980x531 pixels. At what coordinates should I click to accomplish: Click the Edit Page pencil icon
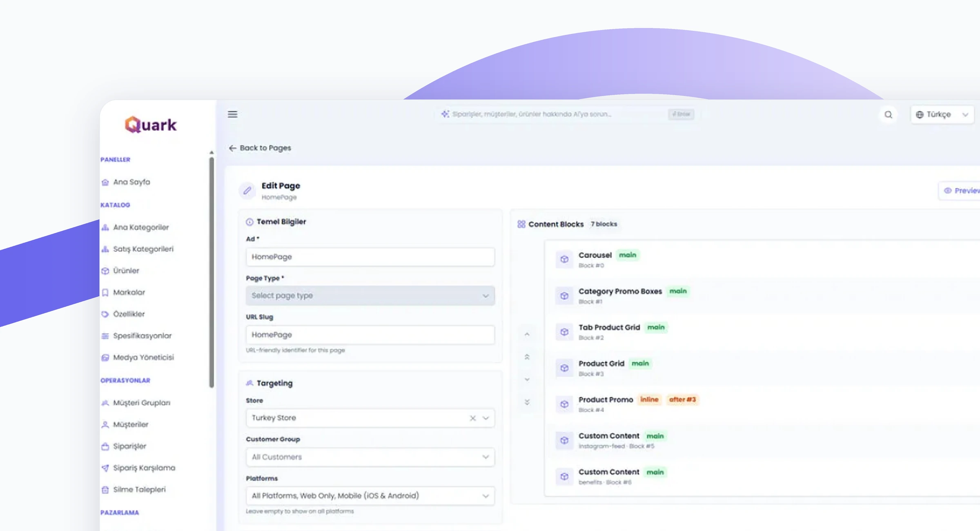click(x=247, y=190)
